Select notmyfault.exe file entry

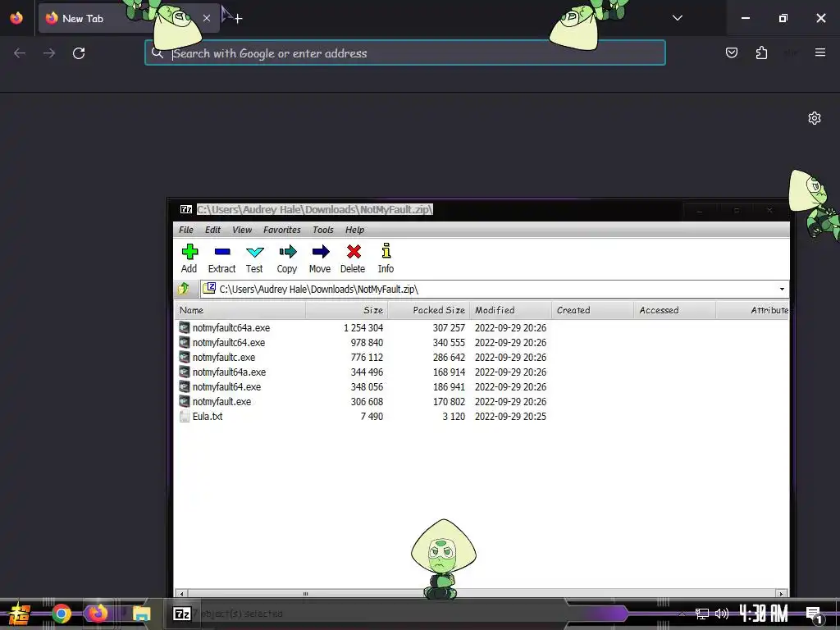(x=221, y=402)
